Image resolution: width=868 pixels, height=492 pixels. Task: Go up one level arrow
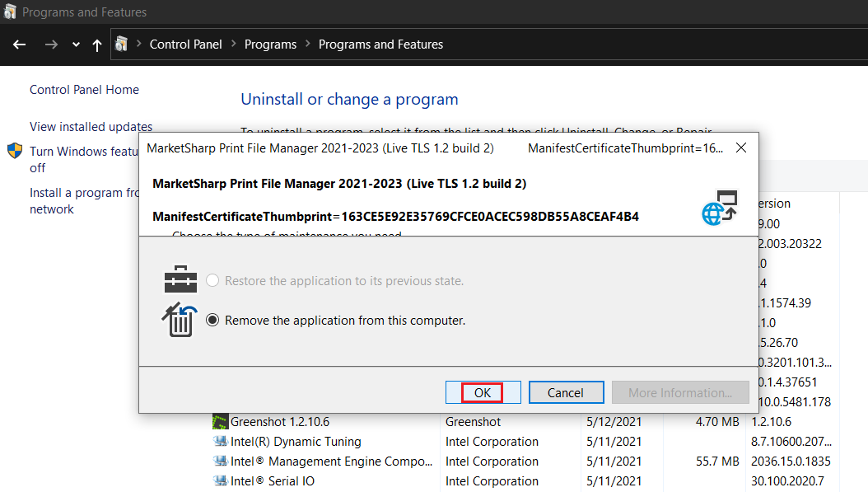(97, 45)
